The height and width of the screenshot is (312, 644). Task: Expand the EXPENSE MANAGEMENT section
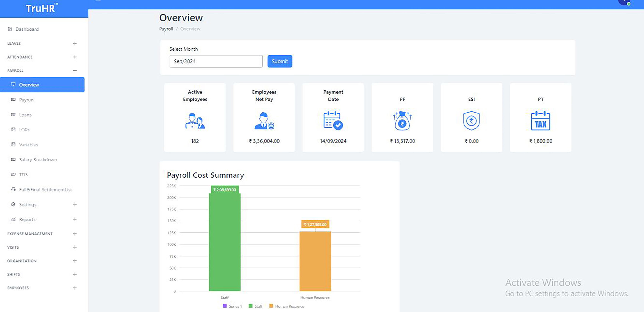(75, 234)
